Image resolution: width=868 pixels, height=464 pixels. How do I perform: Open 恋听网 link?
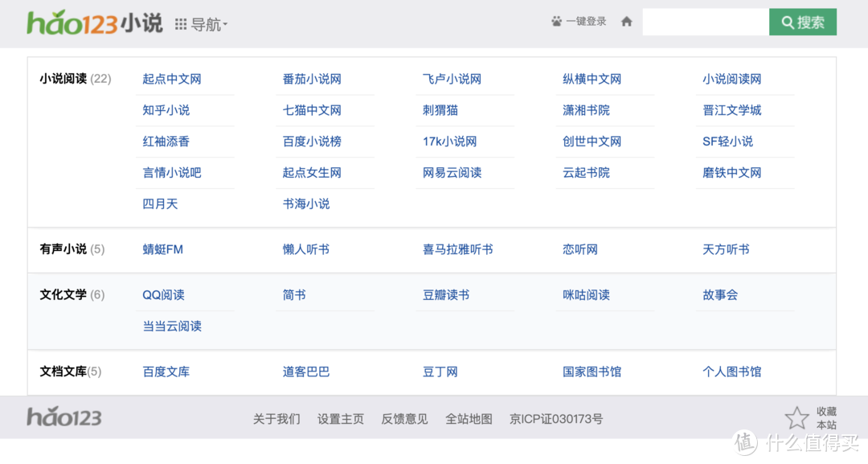[580, 250]
